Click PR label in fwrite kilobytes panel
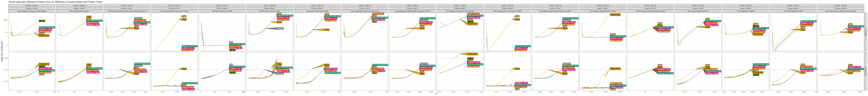This screenshot has height=96, width=868. tap(231, 42)
